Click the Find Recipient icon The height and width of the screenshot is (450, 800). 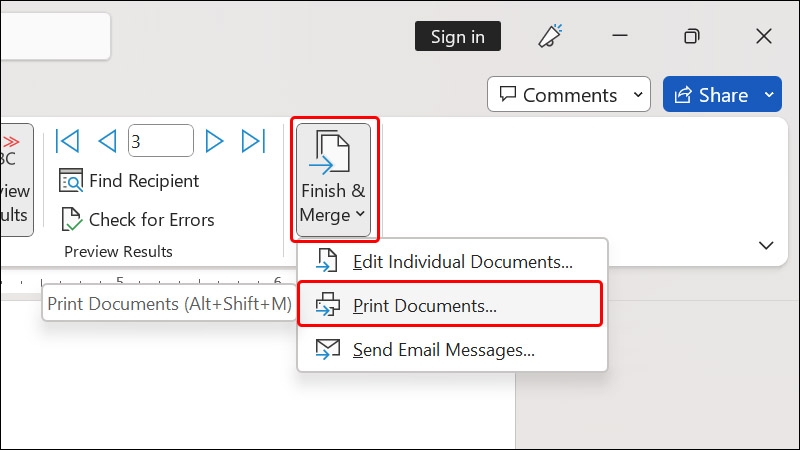(71, 181)
